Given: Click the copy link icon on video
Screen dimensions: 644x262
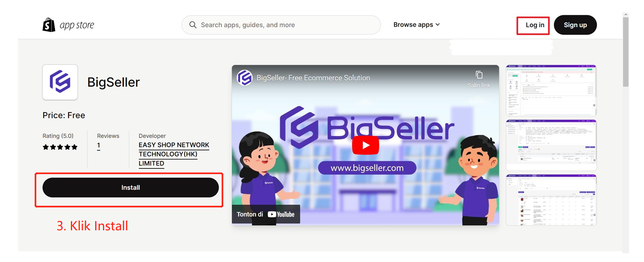Looking at the screenshot, I should click(x=479, y=75).
